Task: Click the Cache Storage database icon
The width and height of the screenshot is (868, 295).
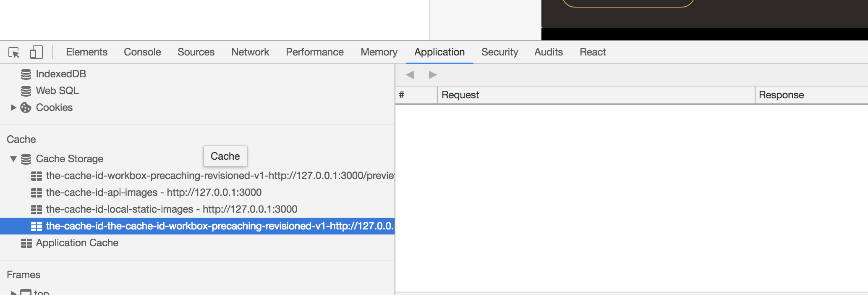Action: coord(26,159)
